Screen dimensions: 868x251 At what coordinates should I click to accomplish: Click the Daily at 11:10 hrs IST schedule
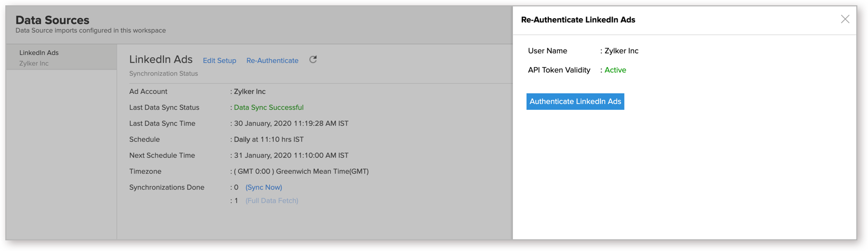269,140
